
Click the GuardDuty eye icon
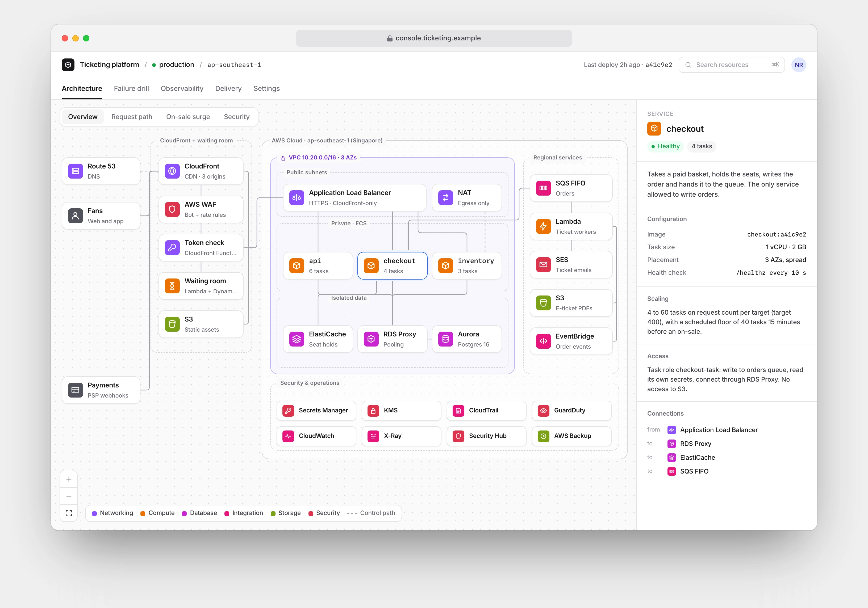543,410
